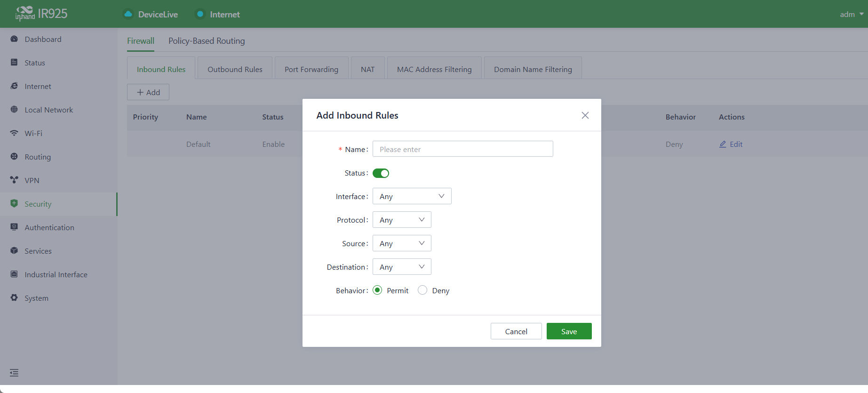Select the Permit radio button

pyautogui.click(x=377, y=290)
